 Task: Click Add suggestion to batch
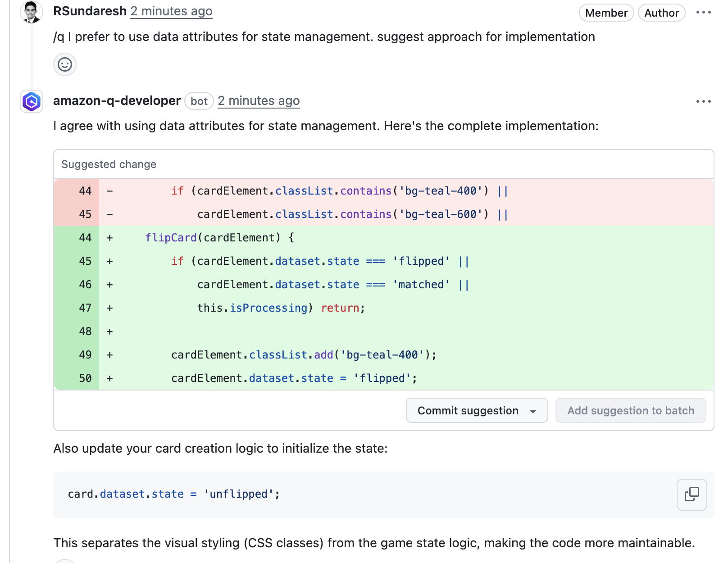click(631, 411)
